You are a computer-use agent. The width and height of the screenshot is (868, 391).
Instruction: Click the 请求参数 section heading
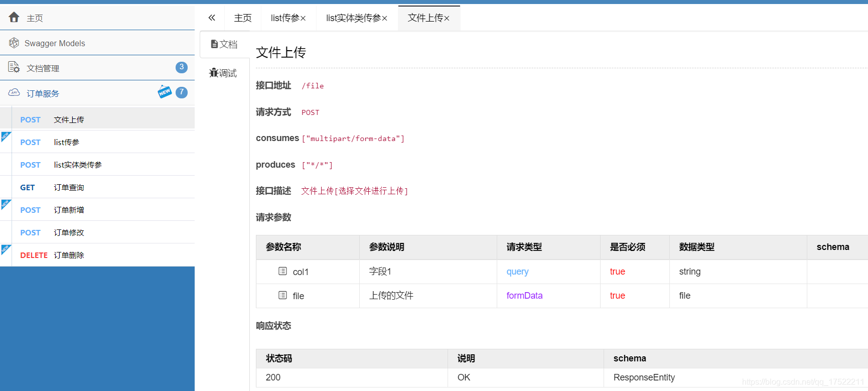pyautogui.click(x=273, y=217)
